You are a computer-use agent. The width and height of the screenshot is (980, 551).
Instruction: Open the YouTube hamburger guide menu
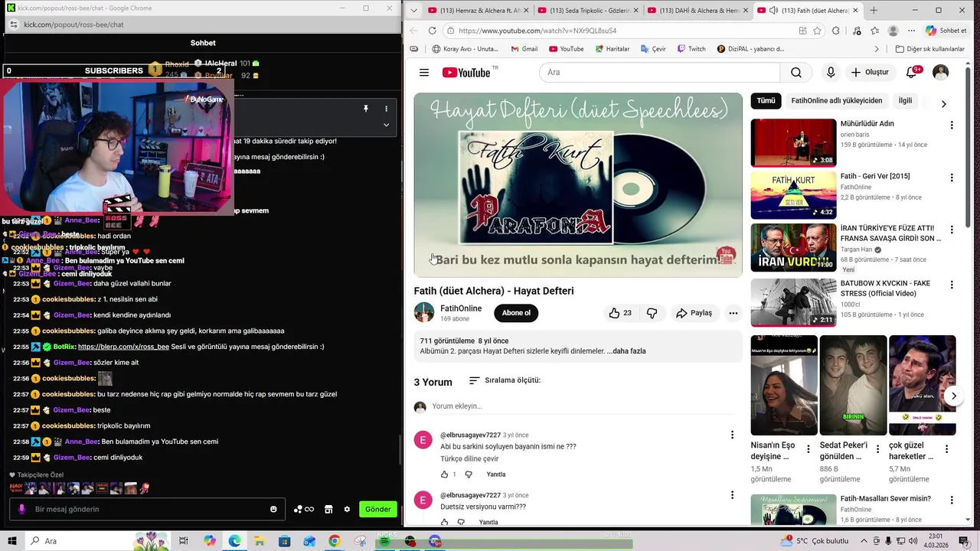pyautogui.click(x=424, y=73)
